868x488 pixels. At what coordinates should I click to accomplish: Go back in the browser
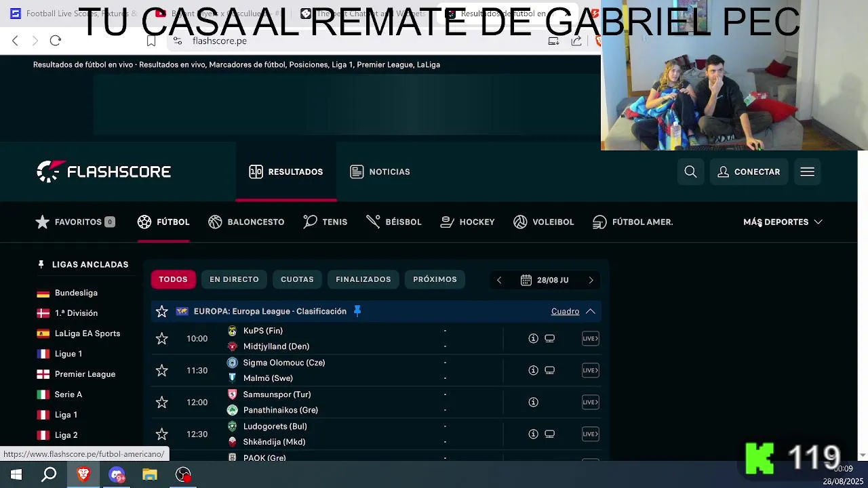coord(15,41)
